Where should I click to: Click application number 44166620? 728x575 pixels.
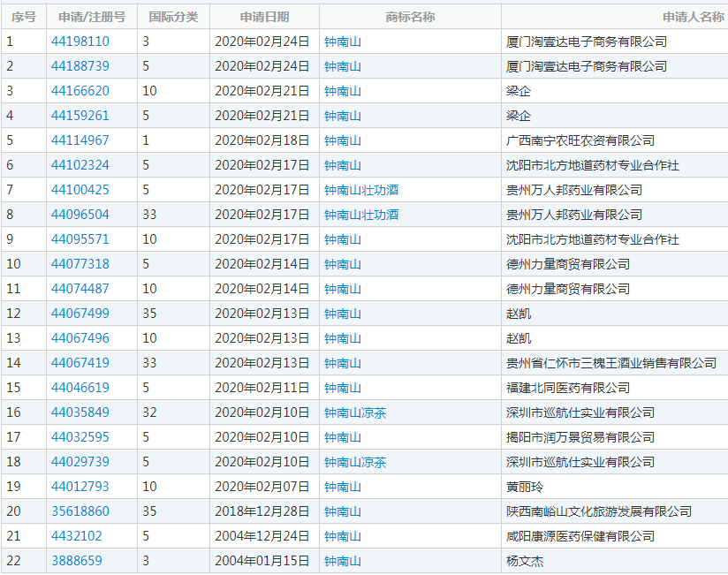80,91
